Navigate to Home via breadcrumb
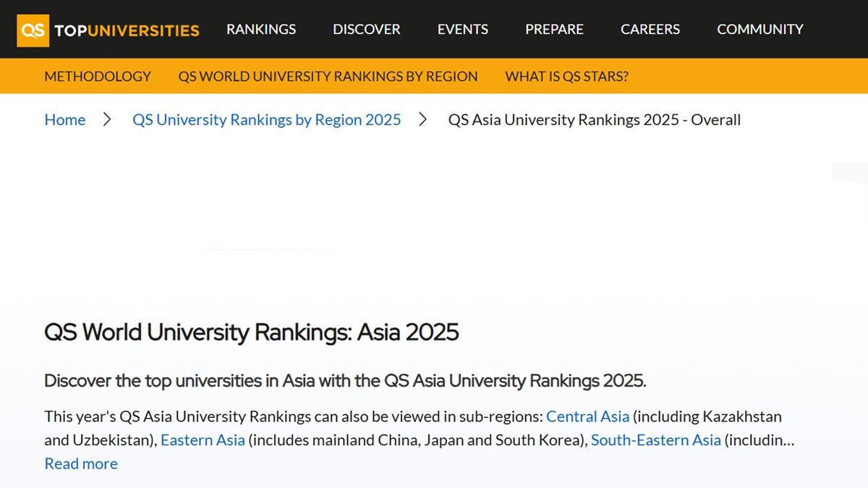 (x=65, y=120)
